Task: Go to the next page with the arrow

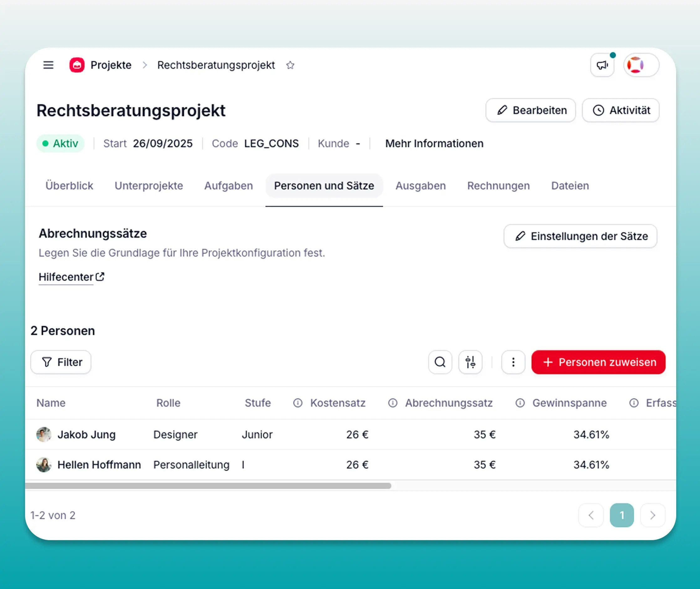Action: [x=653, y=515]
